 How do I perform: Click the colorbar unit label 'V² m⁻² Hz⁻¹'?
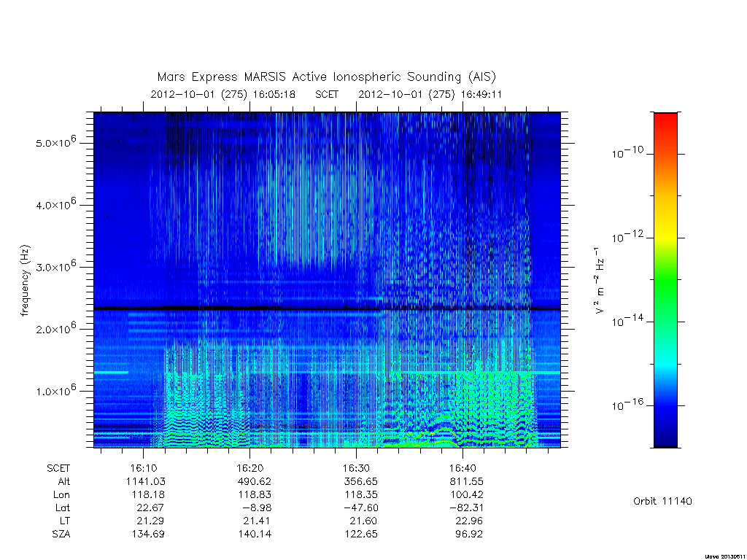[x=600, y=280]
